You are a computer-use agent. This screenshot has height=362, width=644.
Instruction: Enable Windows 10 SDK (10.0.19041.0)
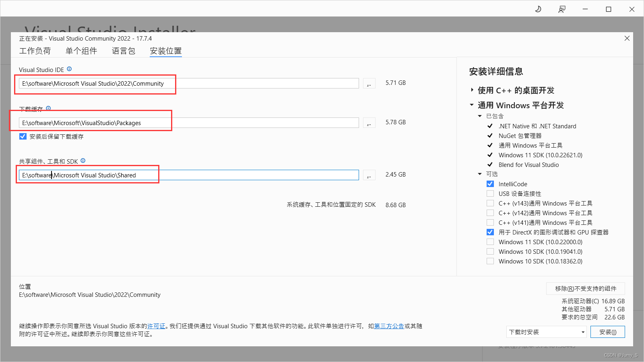click(x=490, y=251)
